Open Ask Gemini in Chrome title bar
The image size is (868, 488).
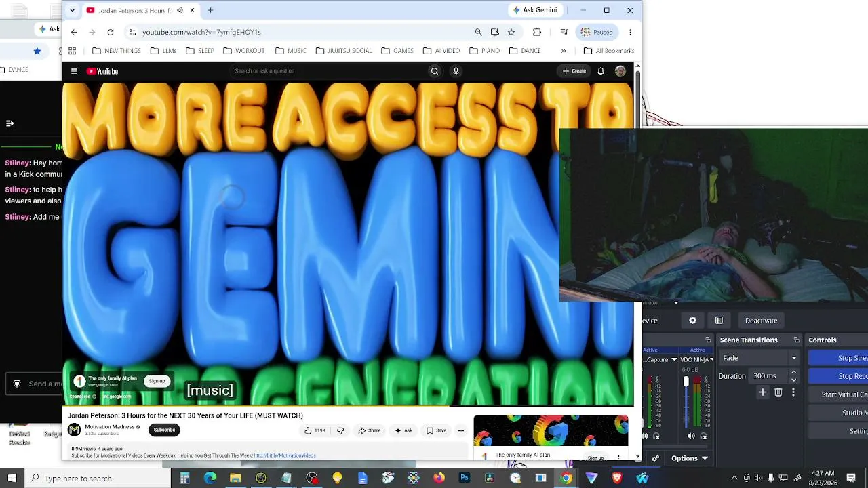point(535,10)
